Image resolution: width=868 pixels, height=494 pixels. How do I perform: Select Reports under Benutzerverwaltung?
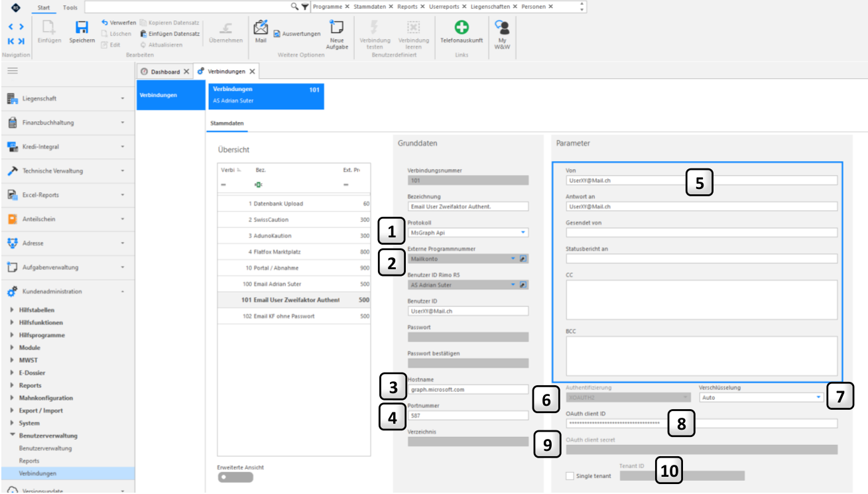[29, 461]
